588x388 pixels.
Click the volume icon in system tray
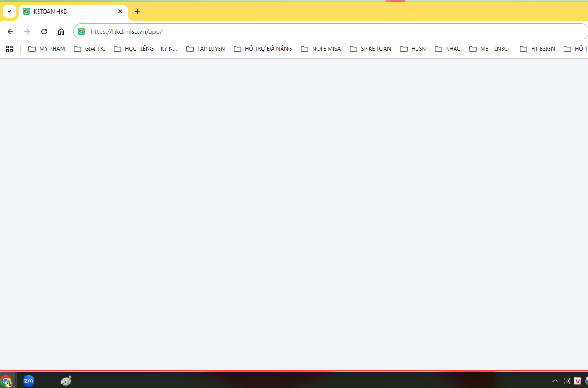tap(566, 381)
